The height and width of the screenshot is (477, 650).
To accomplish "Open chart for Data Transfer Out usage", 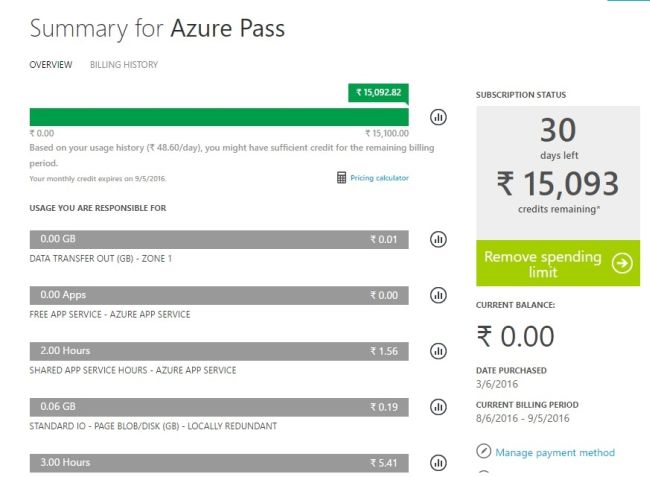I will point(438,239).
